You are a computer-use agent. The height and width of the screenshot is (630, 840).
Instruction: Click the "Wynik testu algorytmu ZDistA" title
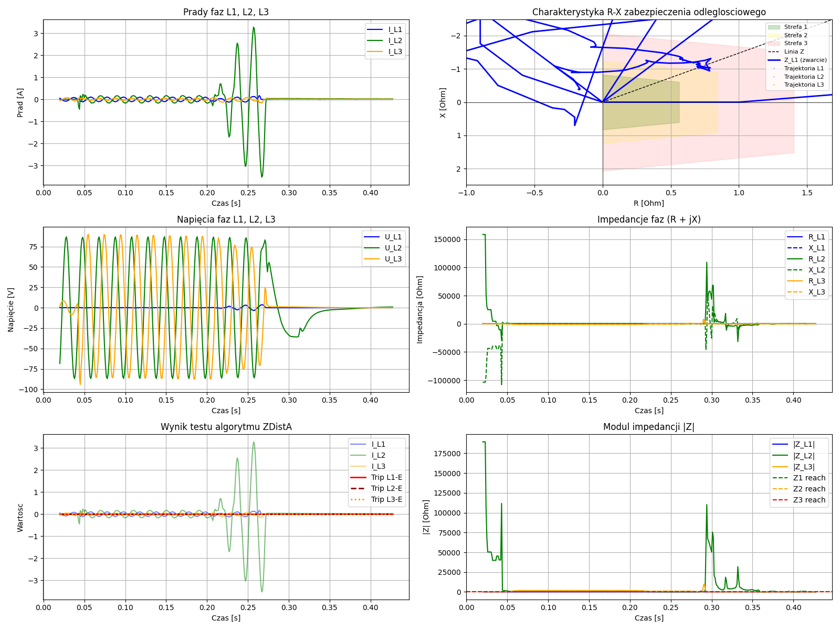[x=226, y=427]
